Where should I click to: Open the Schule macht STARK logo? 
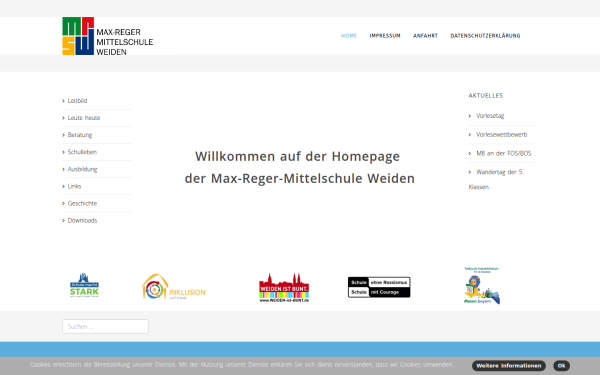tap(84, 285)
